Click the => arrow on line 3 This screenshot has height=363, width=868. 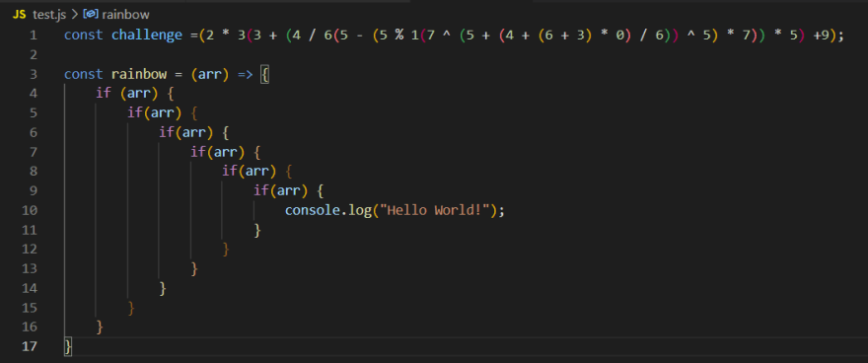[246, 74]
